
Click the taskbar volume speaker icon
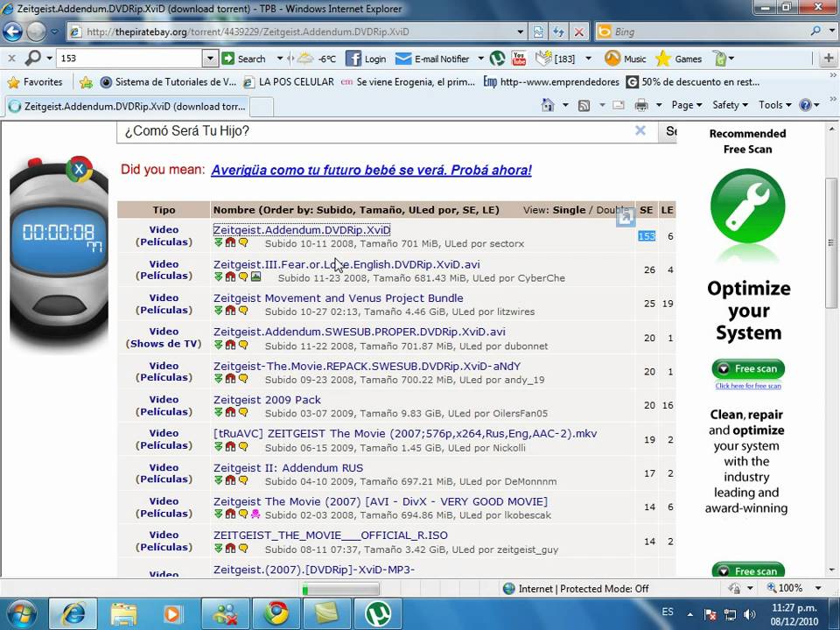[750, 614]
